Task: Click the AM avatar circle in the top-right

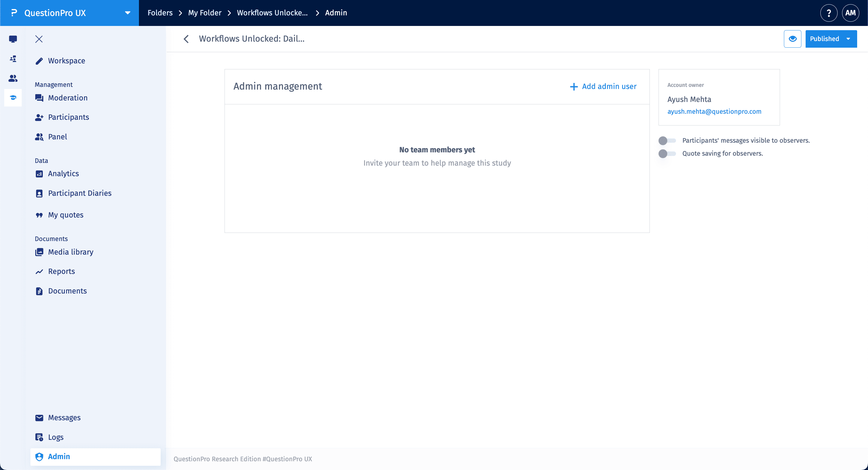Action: [851, 13]
